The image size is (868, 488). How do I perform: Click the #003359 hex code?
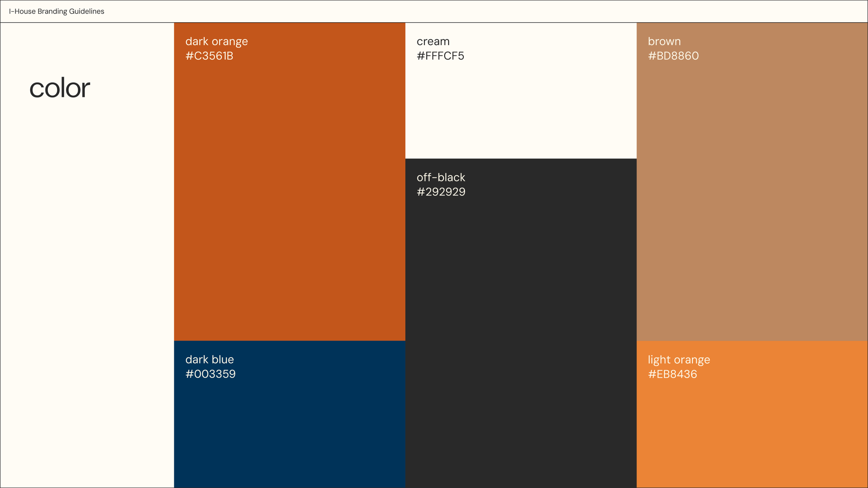pos(210,374)
